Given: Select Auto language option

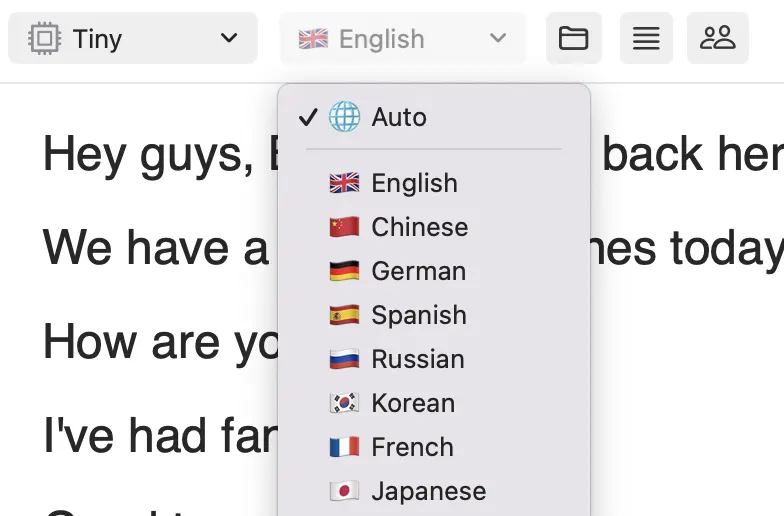Looking at the screenshot, I should click(x=434, y=117).
